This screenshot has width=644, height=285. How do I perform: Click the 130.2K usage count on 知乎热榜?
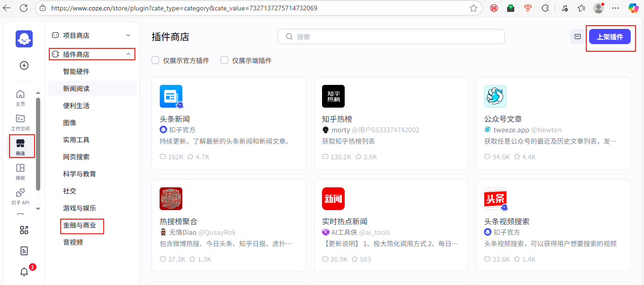tap(341, 157)
